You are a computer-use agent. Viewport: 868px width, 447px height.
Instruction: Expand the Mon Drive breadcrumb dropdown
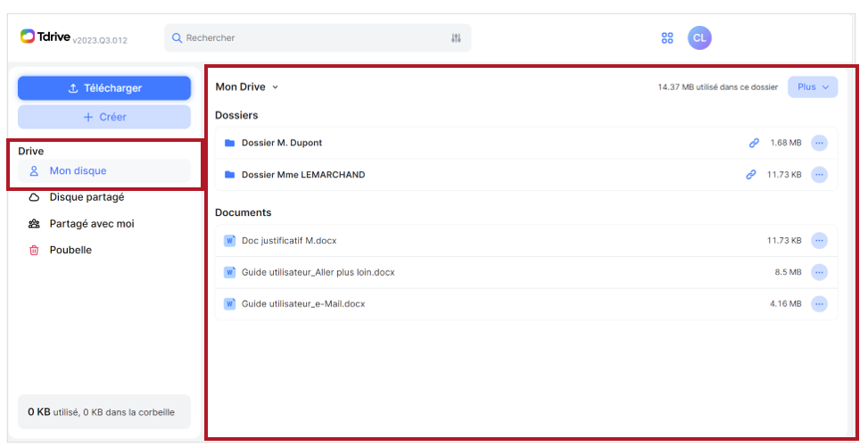point(247,87)
